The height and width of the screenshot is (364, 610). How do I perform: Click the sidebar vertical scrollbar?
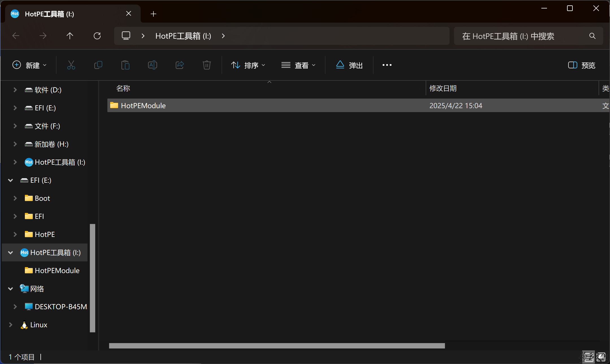pyautogui.click(x=92, y=278)
